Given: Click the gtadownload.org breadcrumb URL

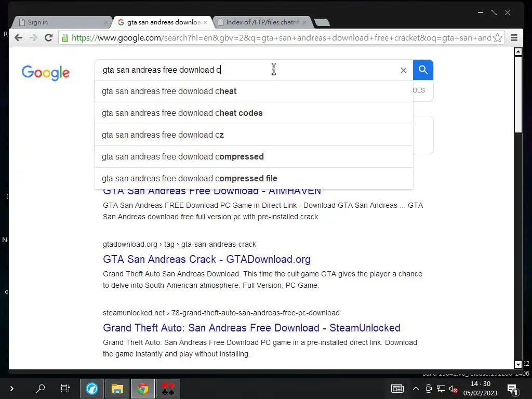Looking at the screenshot, I should pyautogui.click(x=179, y=244).
